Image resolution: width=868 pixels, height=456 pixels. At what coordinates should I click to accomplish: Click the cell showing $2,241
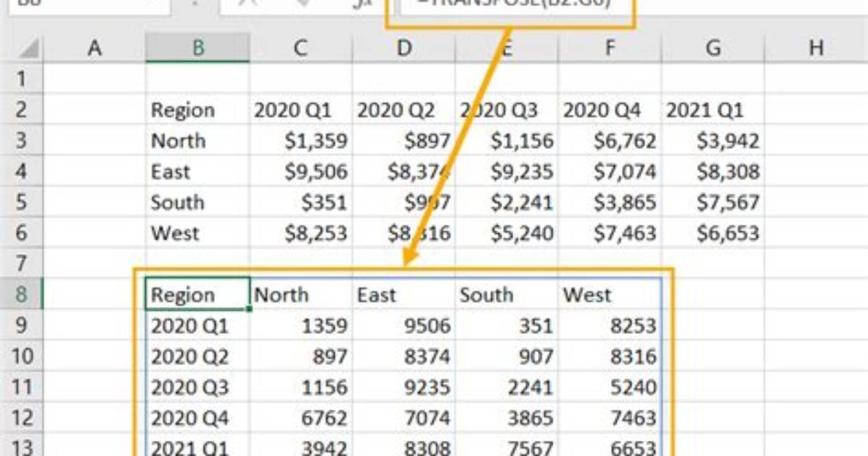pyautogui.click(x=507, y=203)
